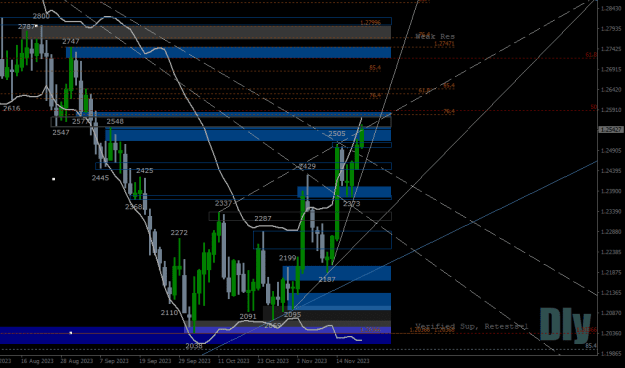Select 1.23900 on the price axis
The image size is (625, 368).
tap(612, 191)
